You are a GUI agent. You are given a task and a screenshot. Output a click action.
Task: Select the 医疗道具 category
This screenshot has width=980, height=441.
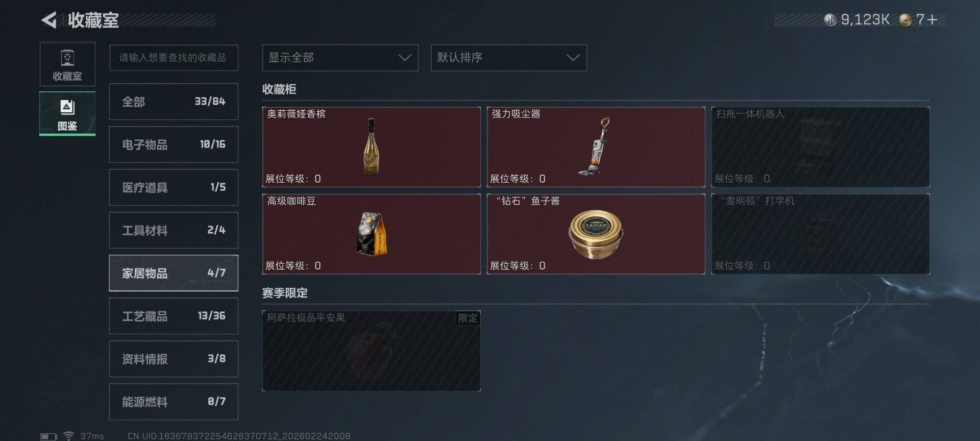[174, 187]
